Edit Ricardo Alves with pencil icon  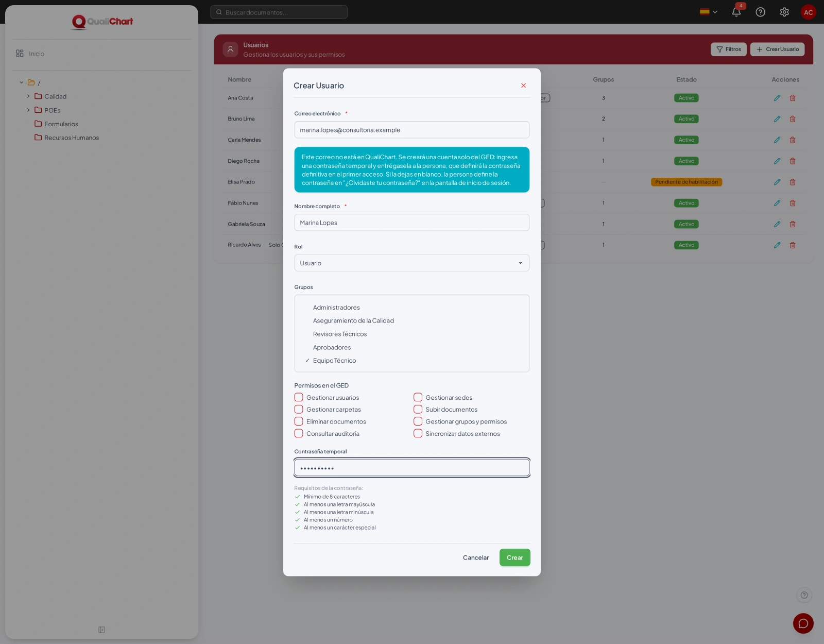click(777, 245)
